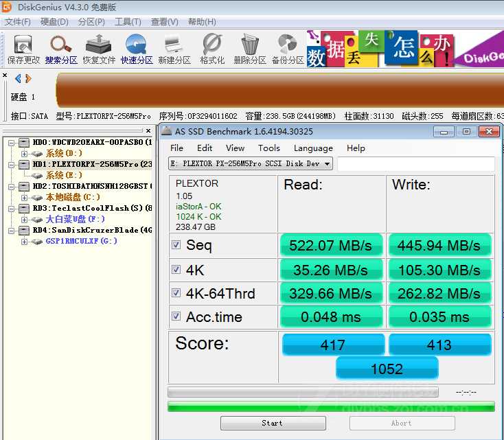Open the 备份分区 backup partition tool
This screenshot has height=440, width=504.
(288, 48)
